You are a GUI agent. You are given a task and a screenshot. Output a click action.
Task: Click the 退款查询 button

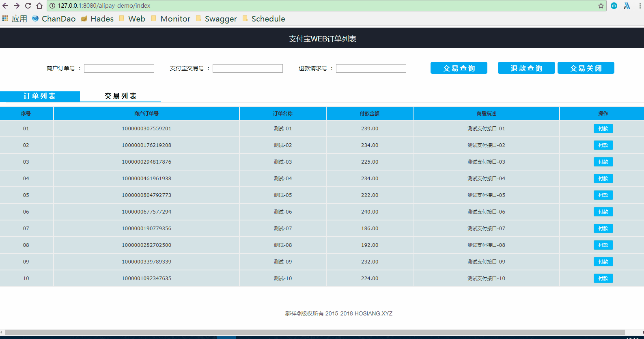tap(526, 68)
